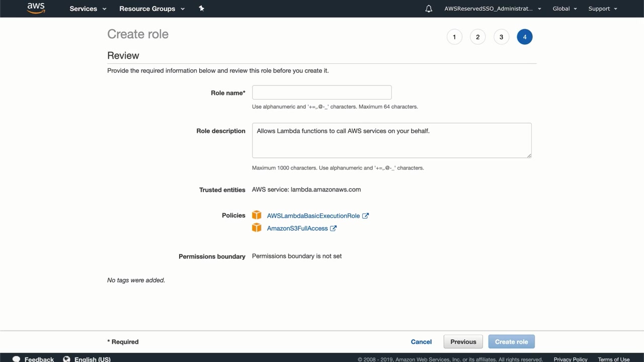Click the Cancel link
This screenshot has width=644, height=362.
click(x=421, y=342)
